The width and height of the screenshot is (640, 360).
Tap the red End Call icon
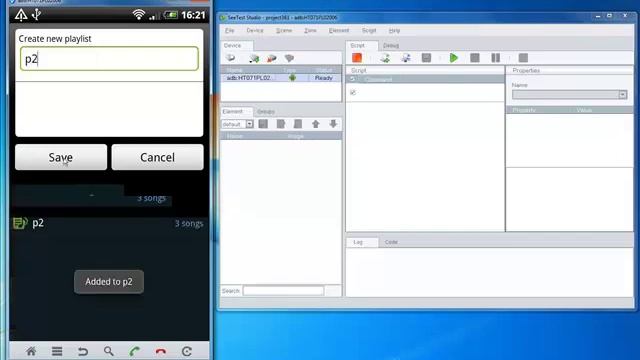[x=161, y=351]
